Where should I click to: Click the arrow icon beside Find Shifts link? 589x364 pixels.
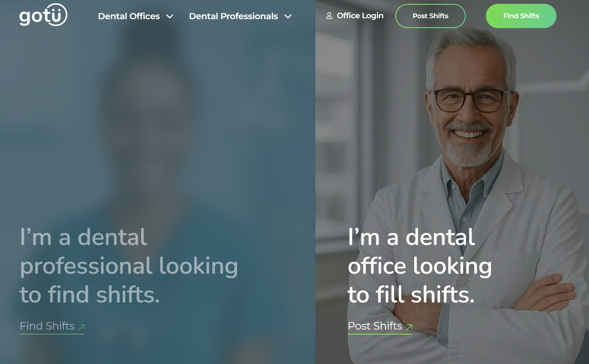pos(81,327)
